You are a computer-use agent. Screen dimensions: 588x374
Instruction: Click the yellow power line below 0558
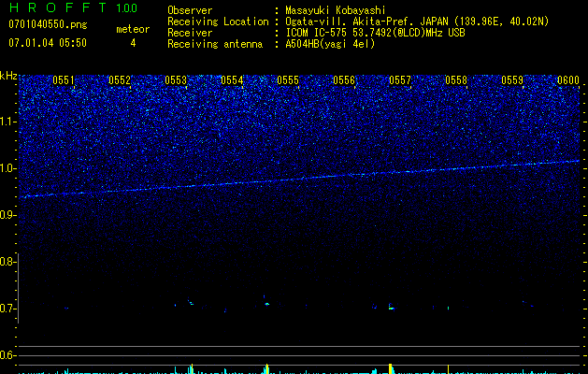(x=448, y=369)
